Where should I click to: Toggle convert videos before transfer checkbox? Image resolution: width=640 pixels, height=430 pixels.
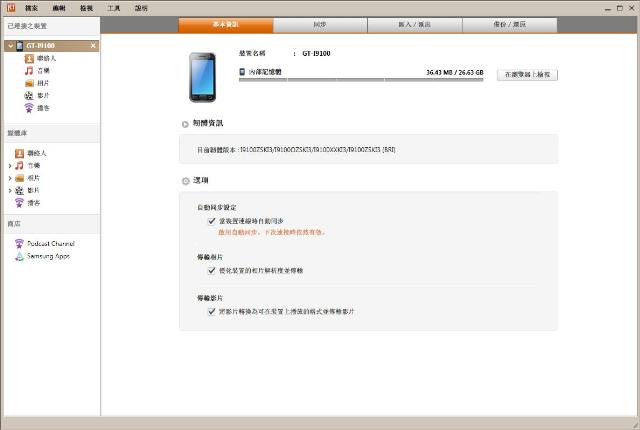coord(211,312)
